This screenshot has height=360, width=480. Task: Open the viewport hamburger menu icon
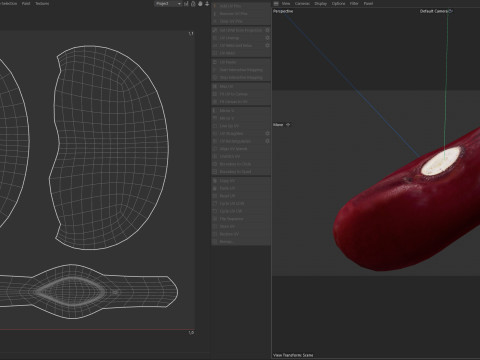[276, 3]
